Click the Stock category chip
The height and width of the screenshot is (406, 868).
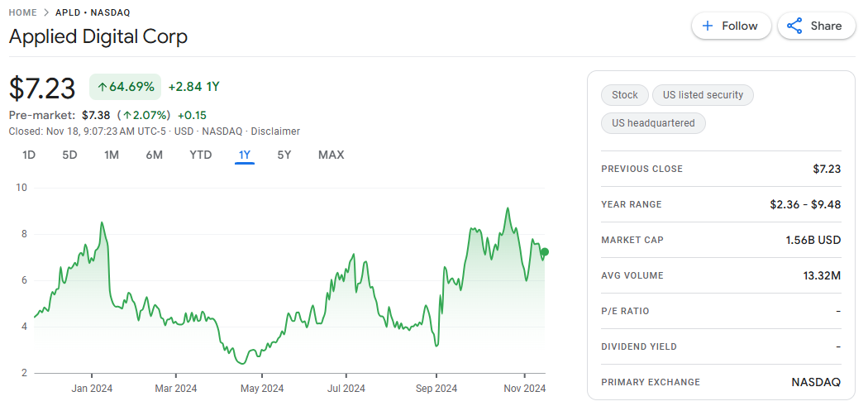click(x=624, y=95)
